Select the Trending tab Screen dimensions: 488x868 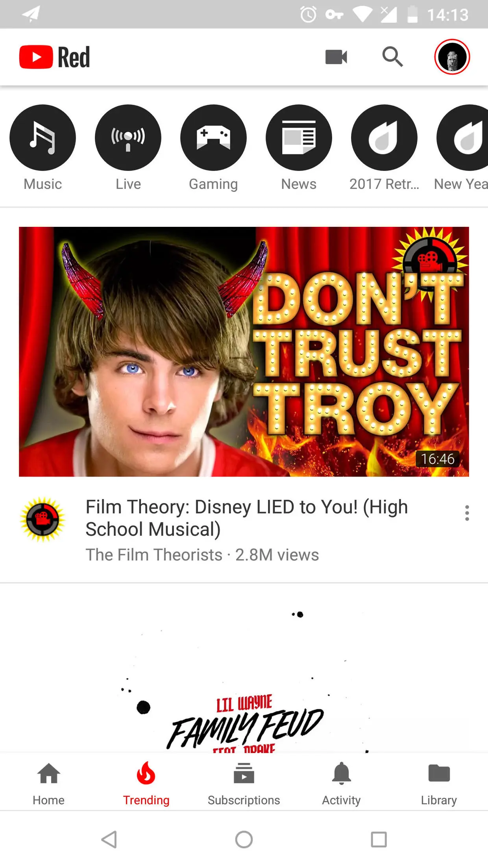tap(146, 783)
